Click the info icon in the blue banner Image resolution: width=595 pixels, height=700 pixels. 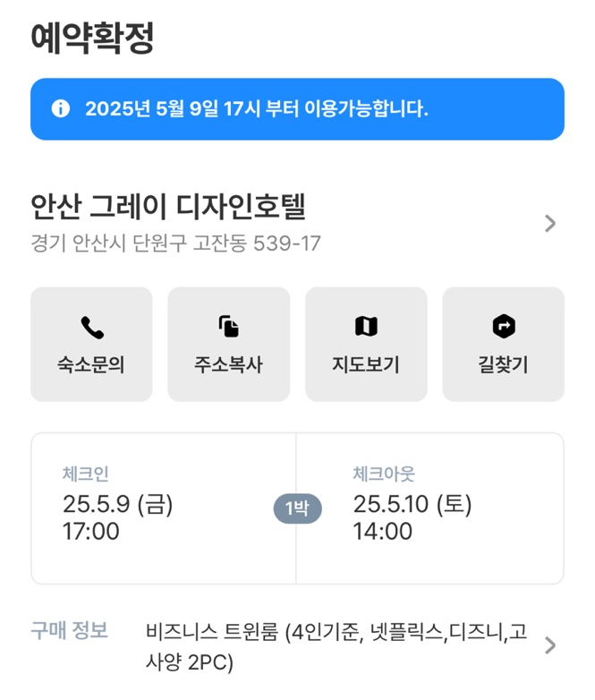(61, 109)
